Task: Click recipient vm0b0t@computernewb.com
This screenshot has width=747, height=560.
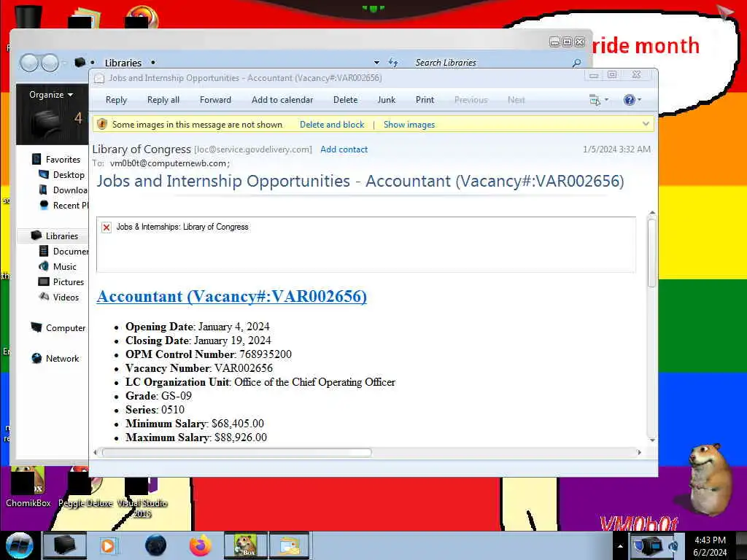Action: (x=169, y=163)
